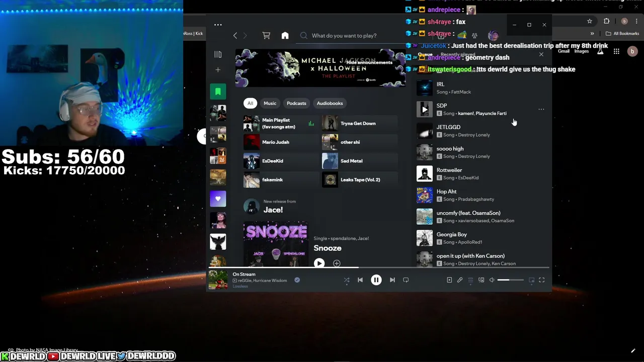Screen dimensions: 644x362
Task: Open Liked Songs purple heart in sidebar
Action: coord(218,199)
